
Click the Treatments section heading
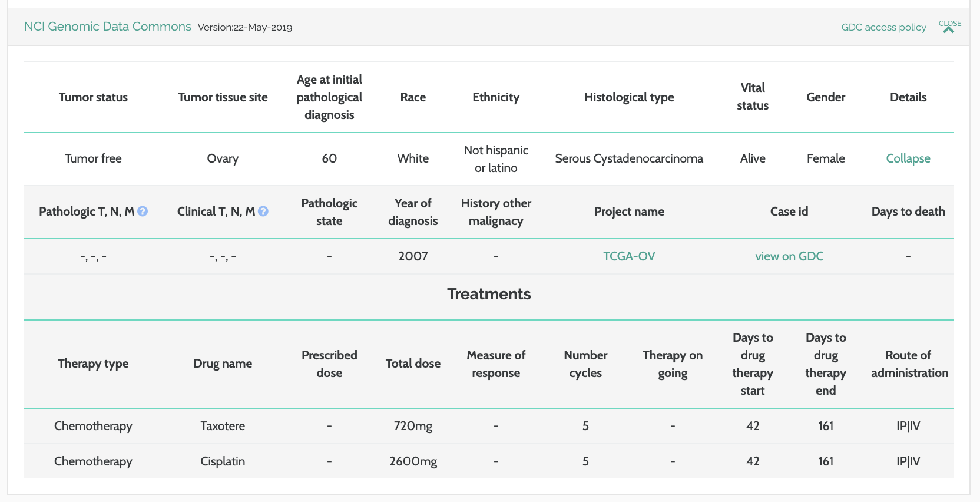489,294
